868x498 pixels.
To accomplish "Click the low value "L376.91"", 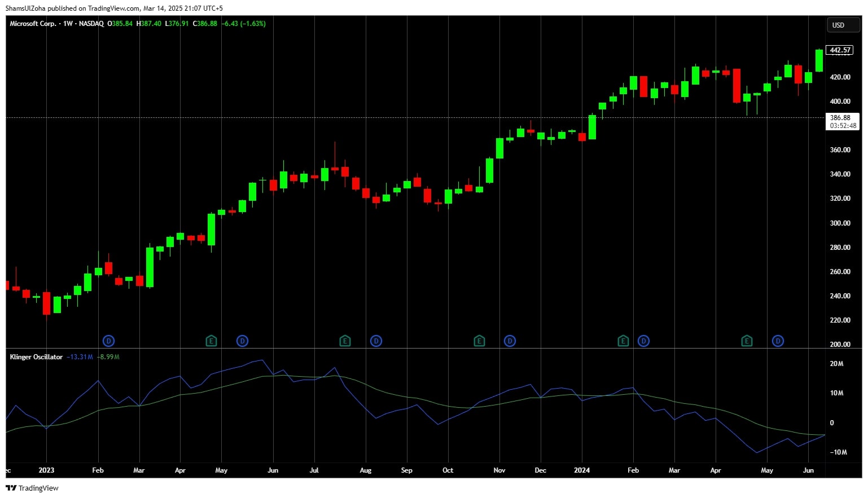I will coord(177,24).
